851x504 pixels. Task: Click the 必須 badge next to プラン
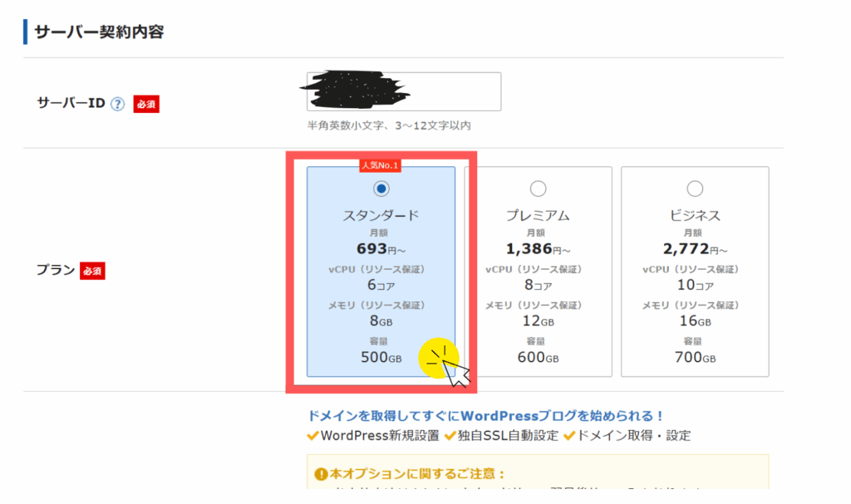click(x=92, y=271)
